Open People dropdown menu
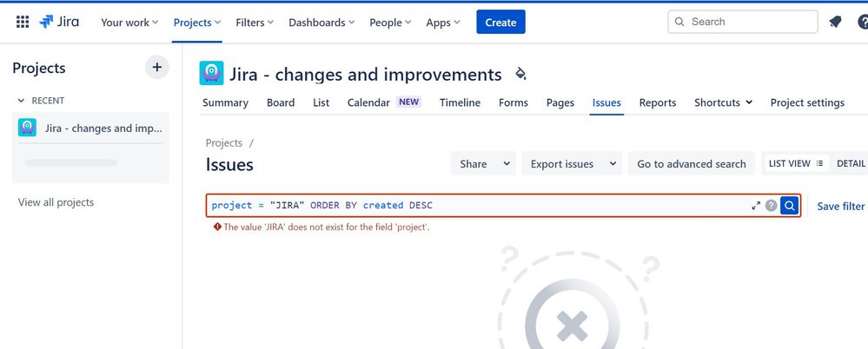 coord(390,23)
